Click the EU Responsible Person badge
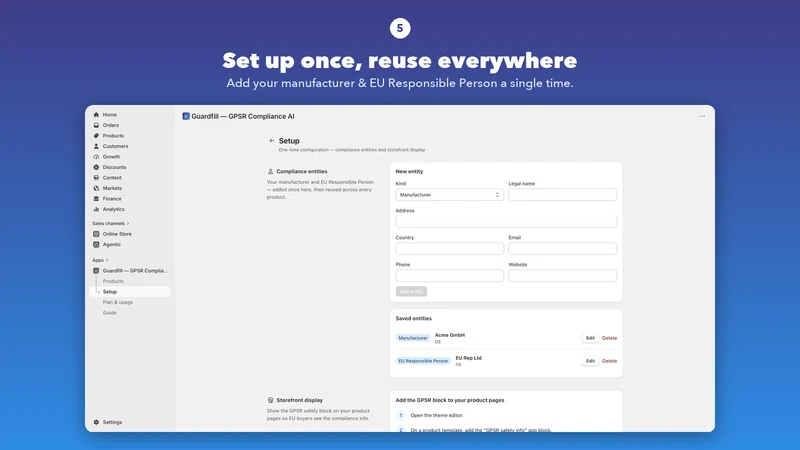 [423, 361]
